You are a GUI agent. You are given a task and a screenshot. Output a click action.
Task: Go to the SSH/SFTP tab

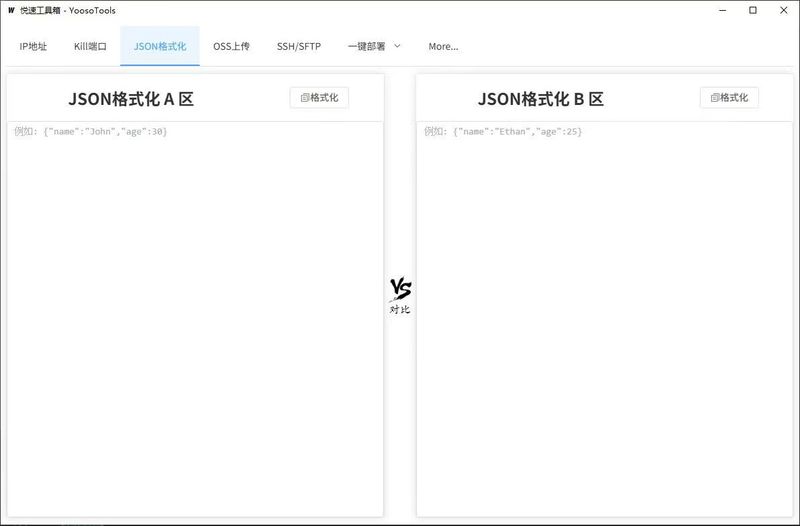(299, 46)
